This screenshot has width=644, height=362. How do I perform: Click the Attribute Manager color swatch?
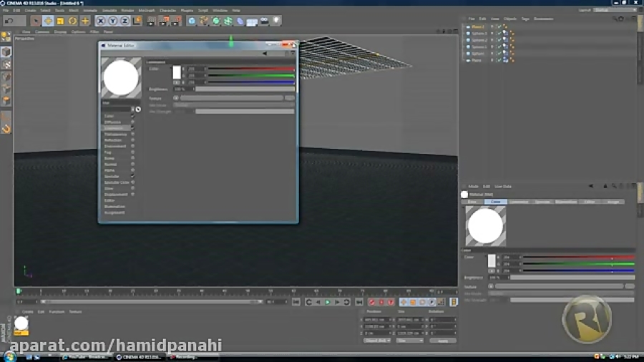[x=491, y=260]
